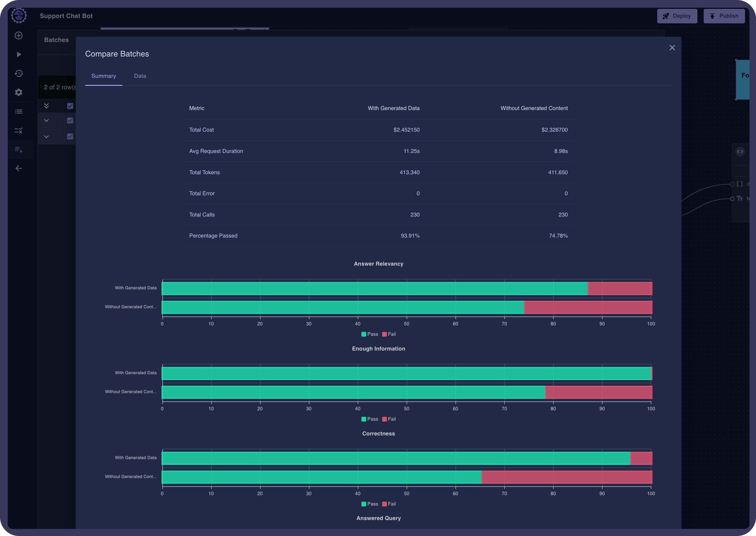Click the Publish button
The width and height of the screenshot is (756, 536).
tap(724, 16)
